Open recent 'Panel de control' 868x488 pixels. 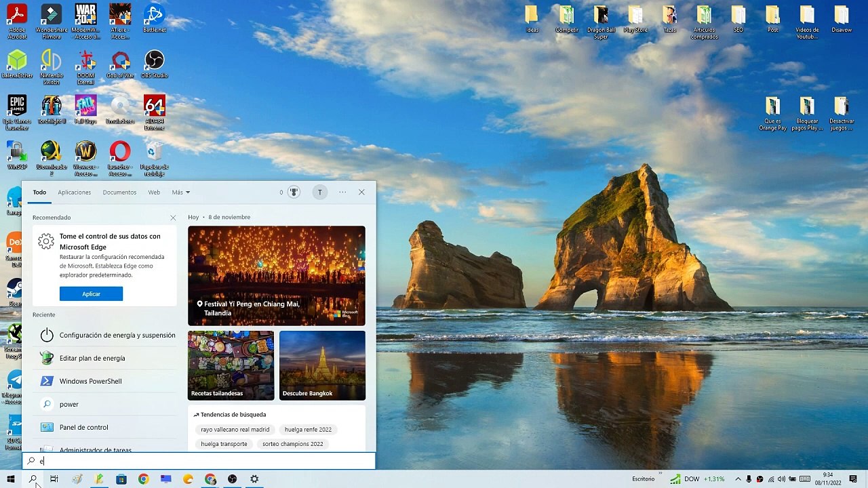point(105,428)
